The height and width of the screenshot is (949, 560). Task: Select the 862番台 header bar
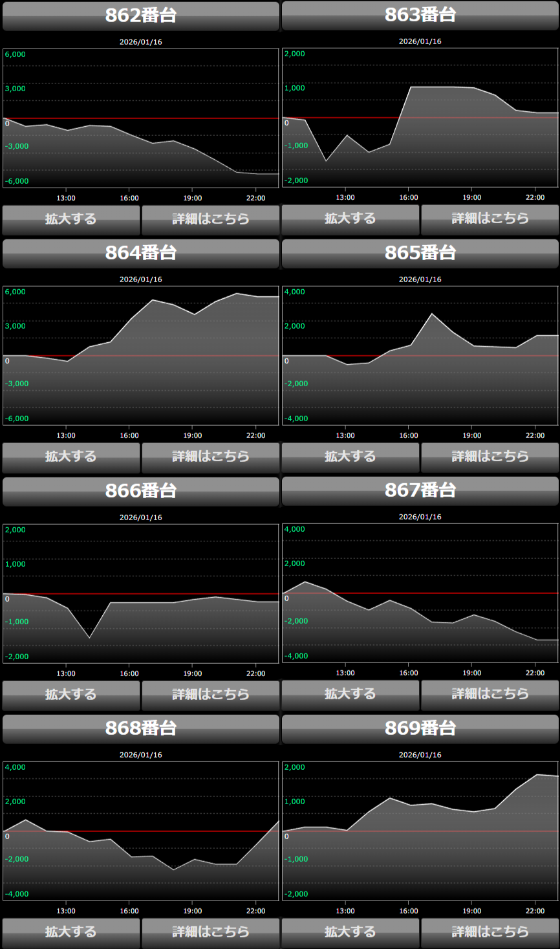(141, 16)
